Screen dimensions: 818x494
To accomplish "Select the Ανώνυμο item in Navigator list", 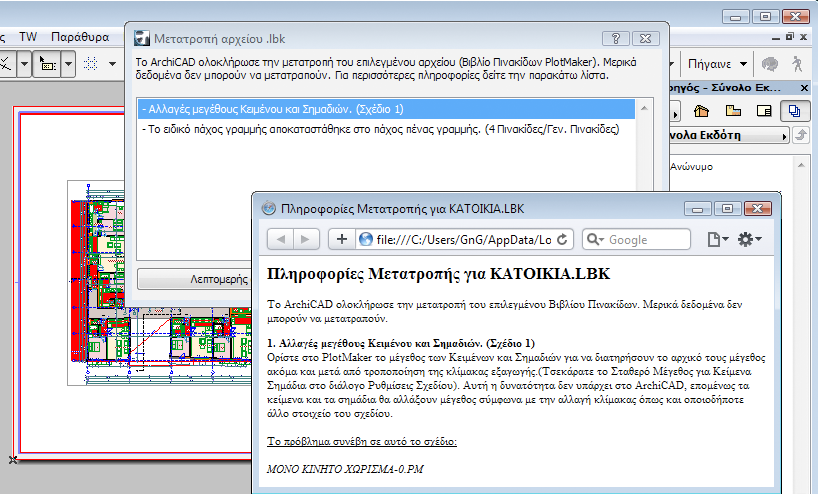I will click(x=691, y=166).
